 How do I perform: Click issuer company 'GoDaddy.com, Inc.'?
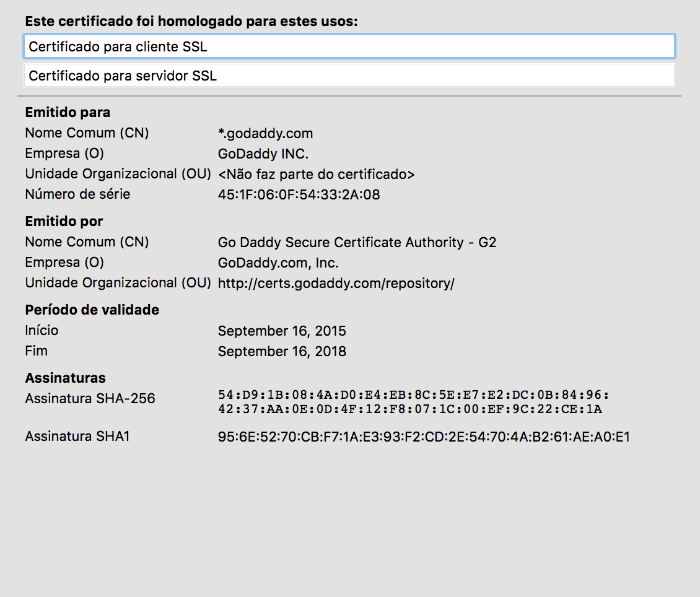coord(278,263)
